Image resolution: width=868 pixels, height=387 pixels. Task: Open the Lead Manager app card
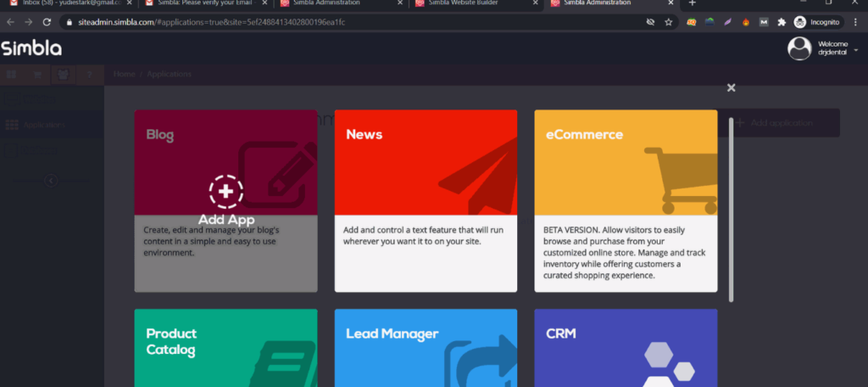point(426,348)
